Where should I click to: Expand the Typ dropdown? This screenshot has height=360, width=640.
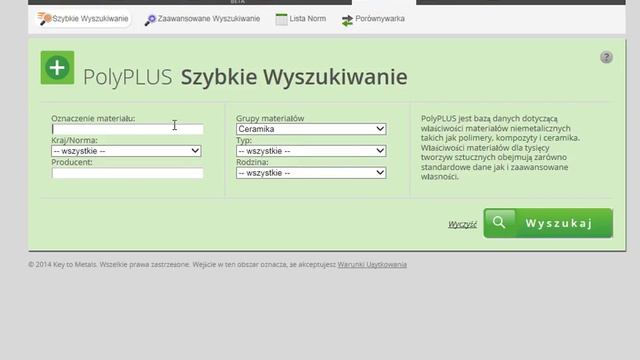click(311, 151)
